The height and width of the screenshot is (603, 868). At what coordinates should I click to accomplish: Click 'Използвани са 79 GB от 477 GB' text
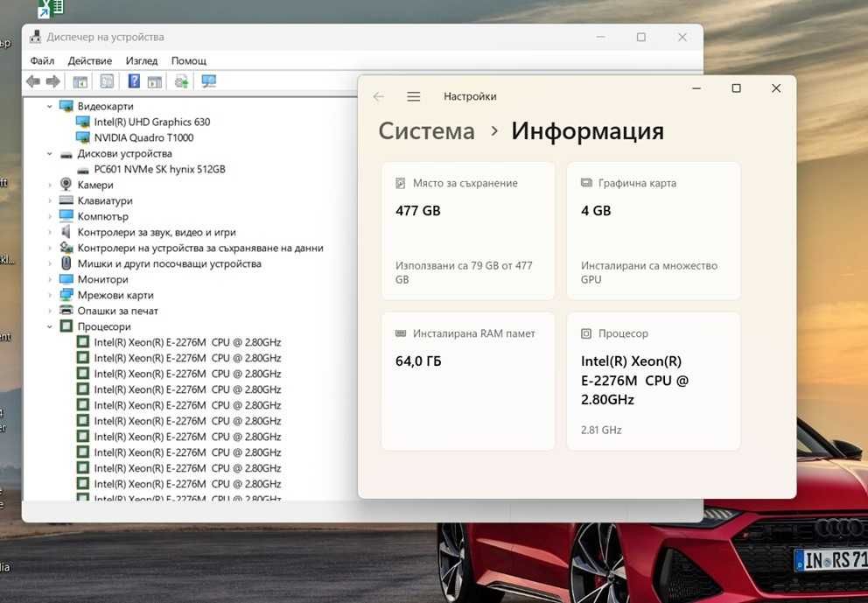click(x=464, y=272)
